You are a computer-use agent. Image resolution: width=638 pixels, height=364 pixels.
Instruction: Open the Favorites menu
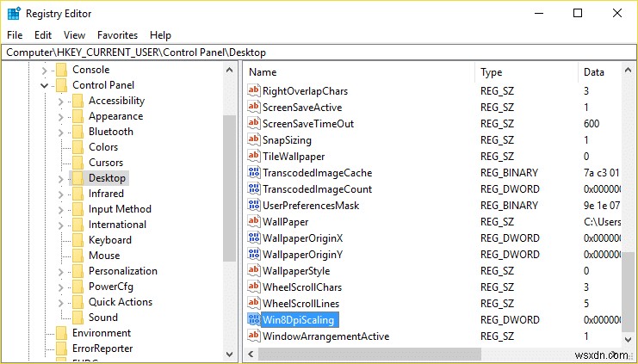click(x=117, y=35)
